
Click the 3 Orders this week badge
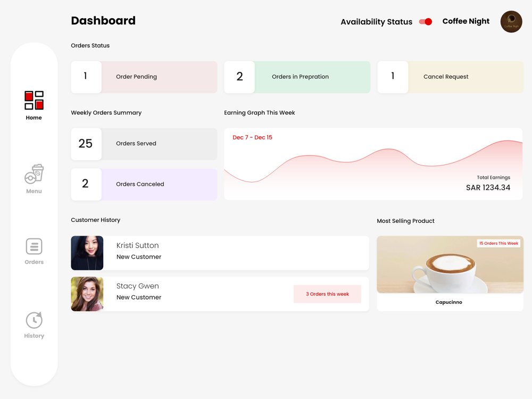[x=327, y=294]
